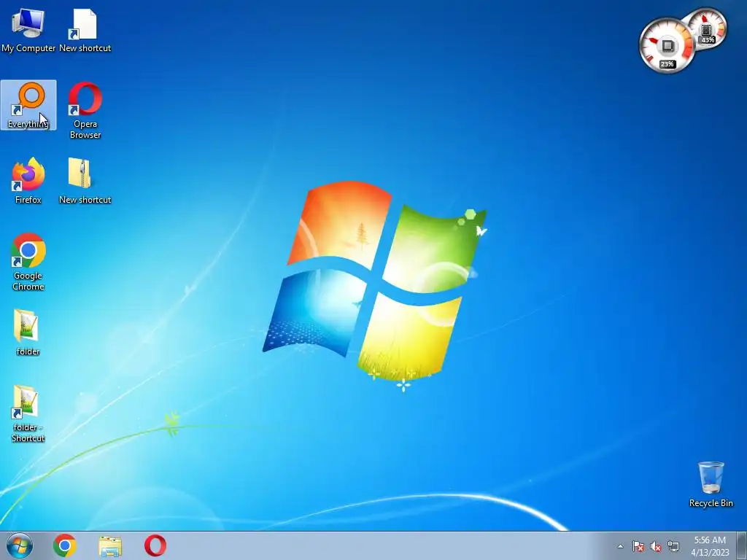
Task: Open Windows Explorer from the taskbar
Action: pos(110,545)
